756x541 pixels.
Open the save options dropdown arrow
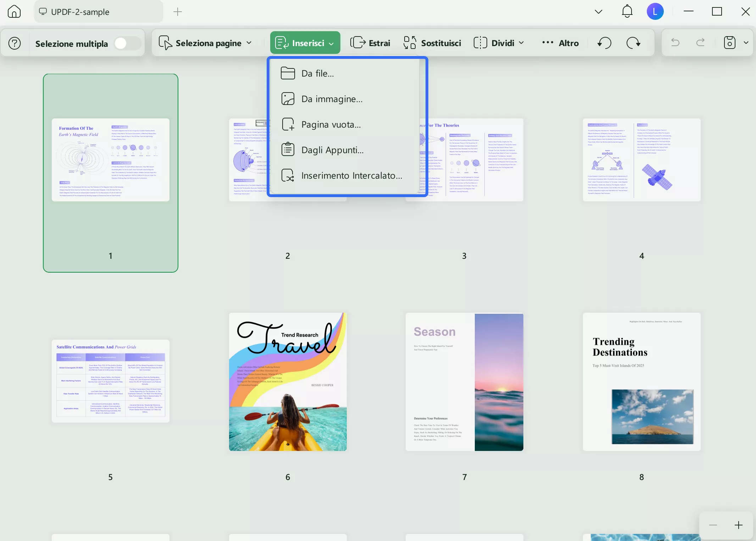click(746, 43)
